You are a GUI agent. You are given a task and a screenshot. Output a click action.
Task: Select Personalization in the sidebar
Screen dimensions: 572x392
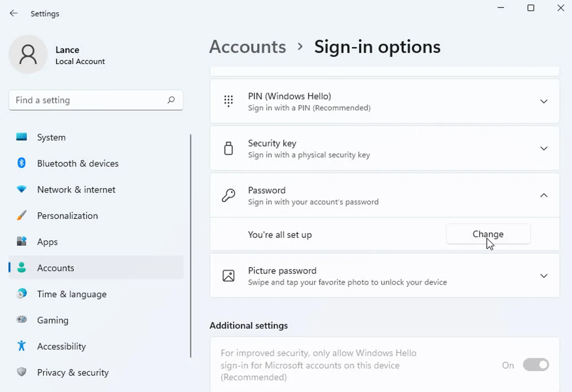pyautogui.click(x=96, y=216)
